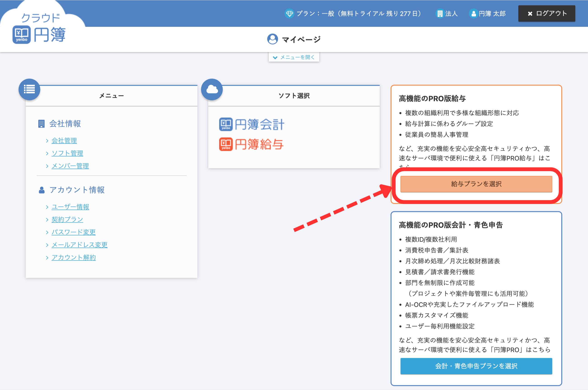Open the ユーザー情報 link
Screen dimensions: 588x390
(x=70, y=207)
